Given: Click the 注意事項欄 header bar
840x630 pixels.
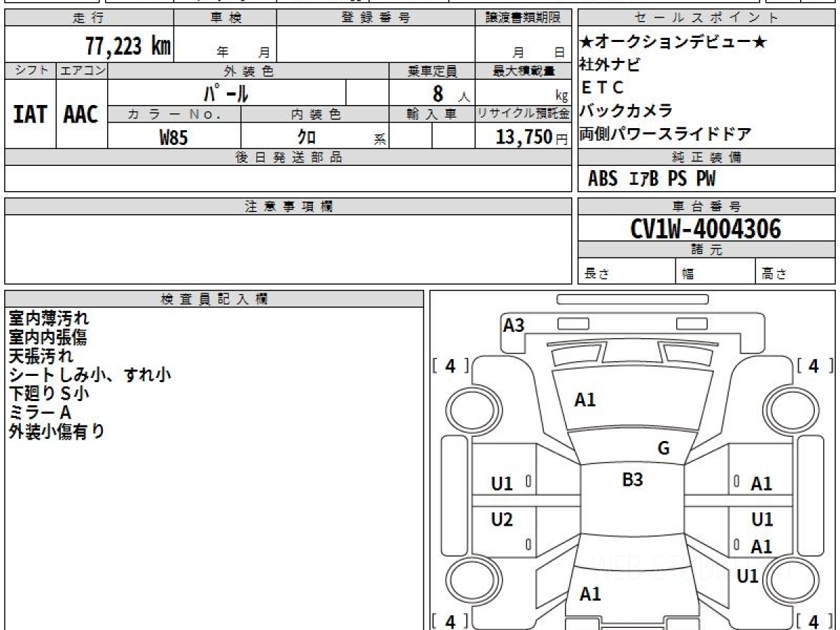Looking at the screenshot, I should tap(288, 206).
